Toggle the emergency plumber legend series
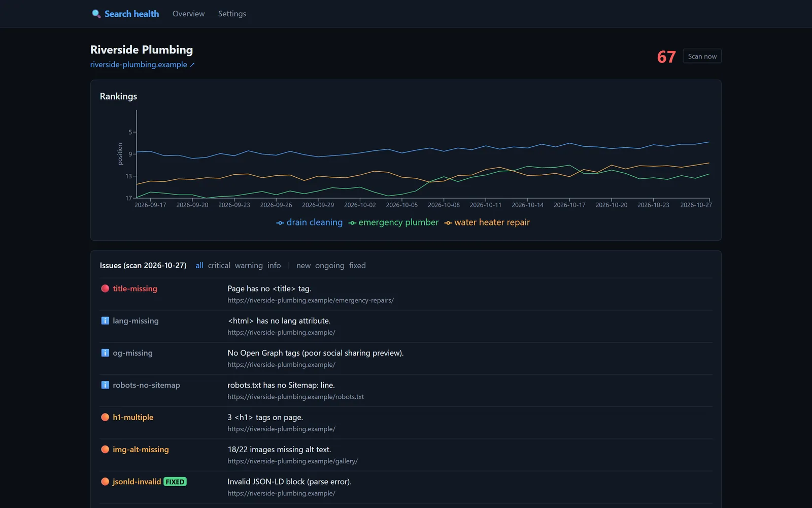Image resolution: width=812 pixels, height=508 pixels. point(393,223)
